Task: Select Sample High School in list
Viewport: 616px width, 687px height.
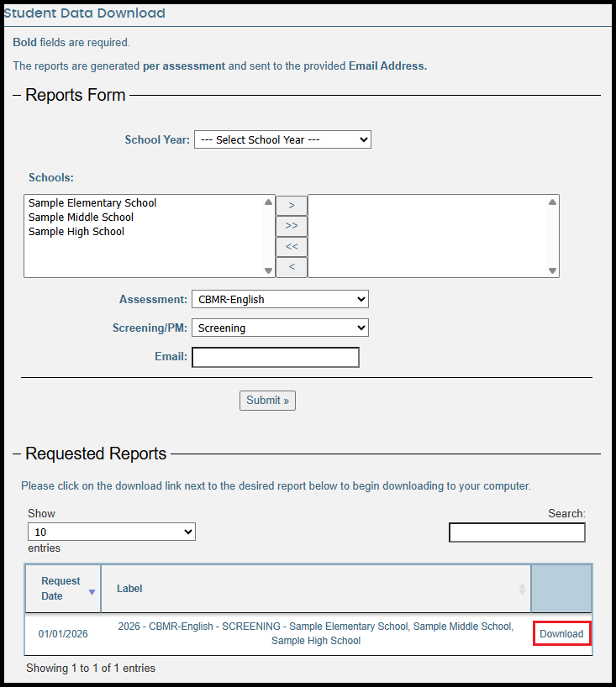Action: click(76, 232)
